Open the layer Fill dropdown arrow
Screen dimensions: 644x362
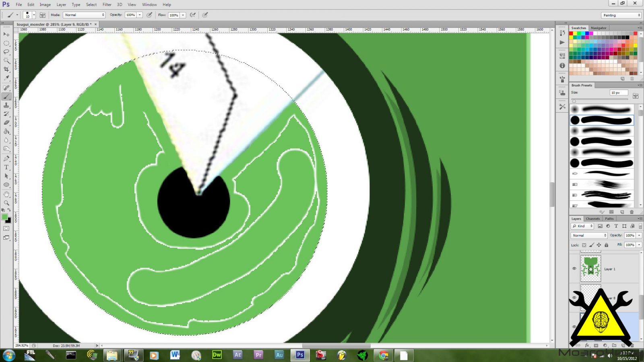click(x=639, y=245)
